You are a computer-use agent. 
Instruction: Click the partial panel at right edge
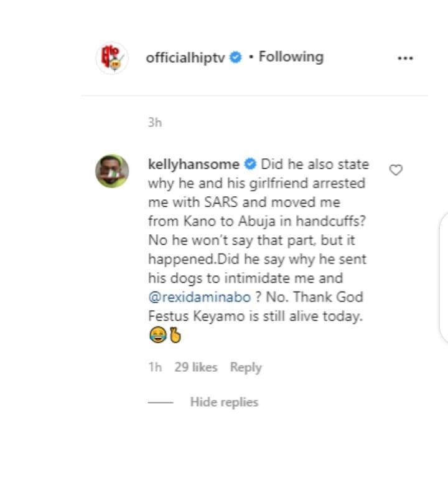pos(444,277)
